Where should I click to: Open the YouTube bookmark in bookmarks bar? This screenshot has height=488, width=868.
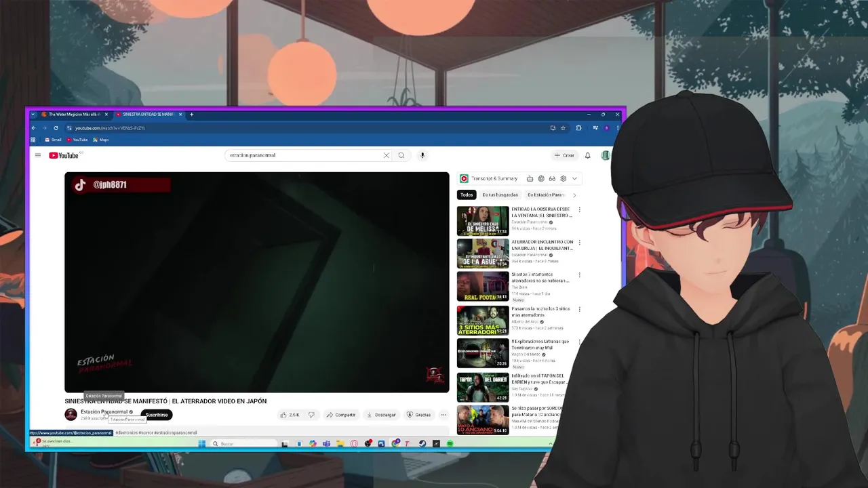pos(77,140)
